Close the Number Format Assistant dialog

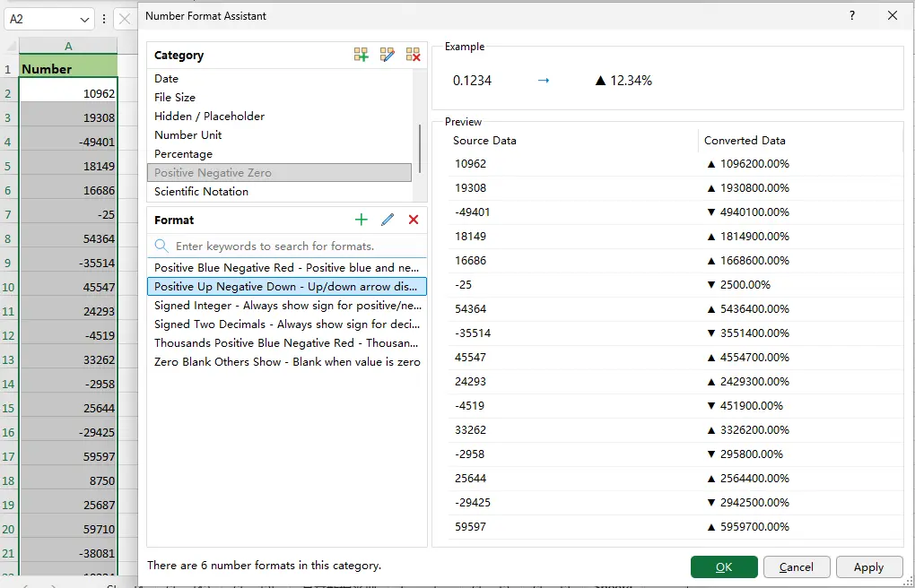coord(893,16)
